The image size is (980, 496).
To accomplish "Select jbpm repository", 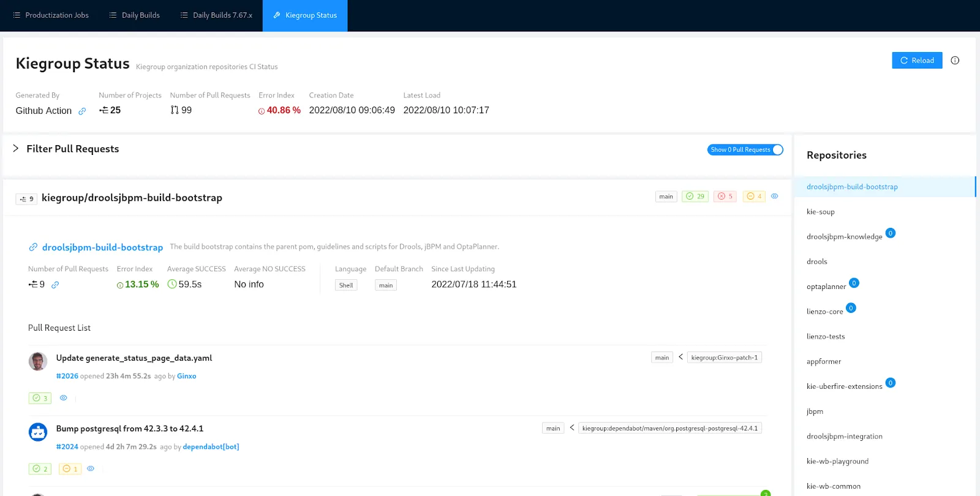I will (815, 411).
